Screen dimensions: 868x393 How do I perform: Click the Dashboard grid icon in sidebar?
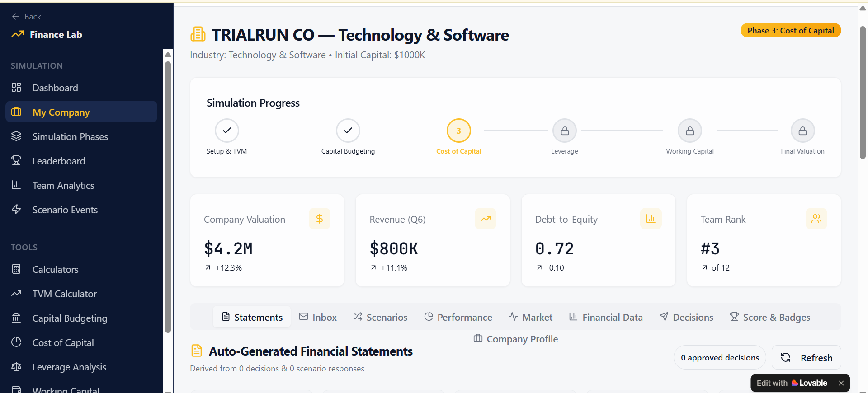[16, 88]
